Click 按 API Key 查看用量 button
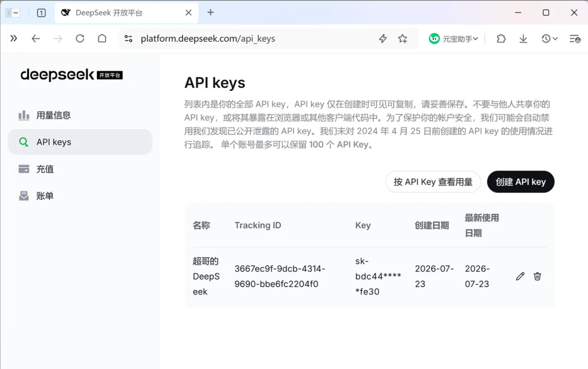 [433, 182]
